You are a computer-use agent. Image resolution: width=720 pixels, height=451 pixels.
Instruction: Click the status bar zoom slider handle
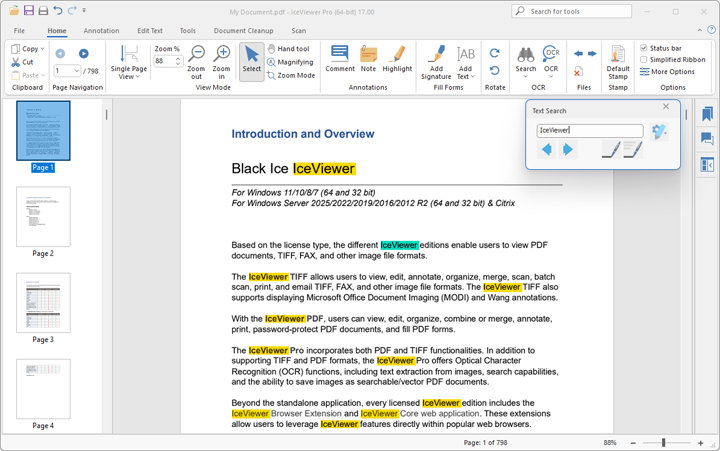click(663, 443)
